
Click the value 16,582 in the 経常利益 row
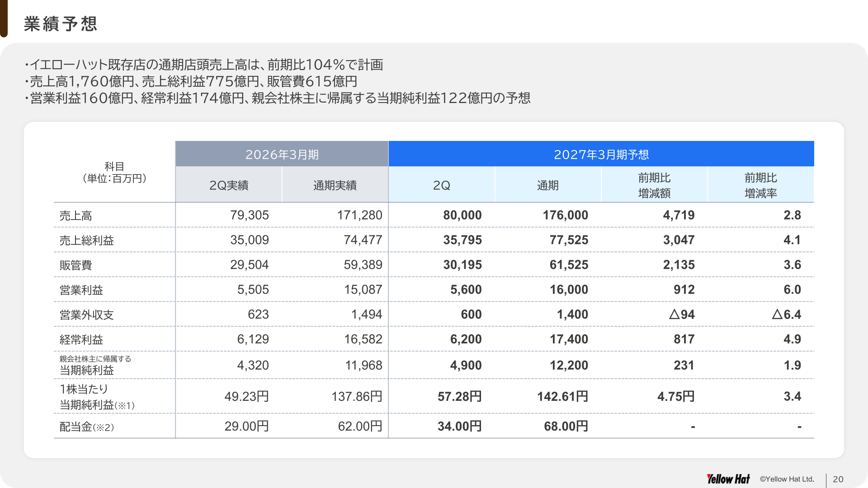tap(363, 339)
